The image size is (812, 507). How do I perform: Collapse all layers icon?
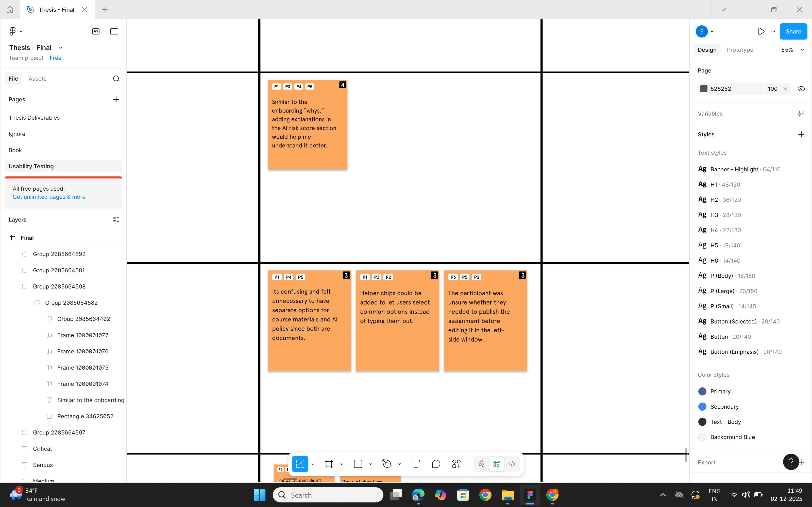(x=116, y=220)
